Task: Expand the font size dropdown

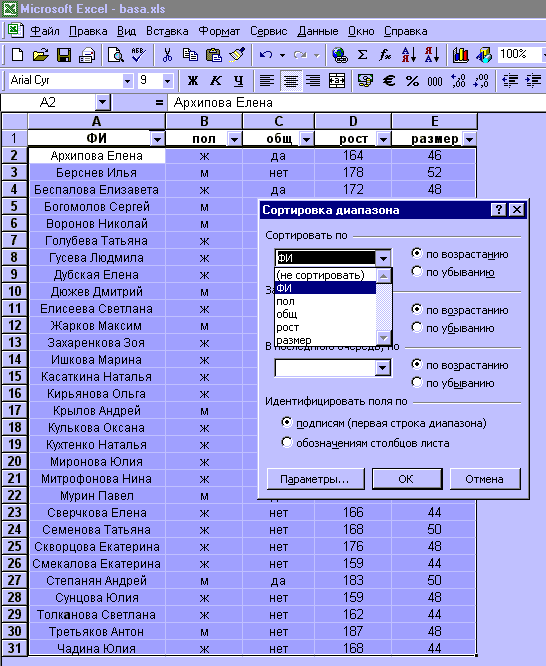Action: pos(167,81)
